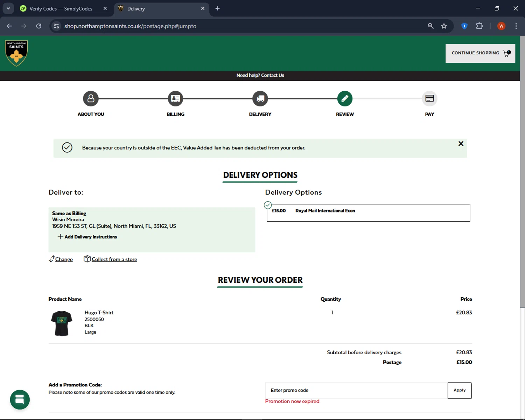The image size is (525, 420).
Task: Open the Bitwarden shield extension
Action: pos(464,26)
